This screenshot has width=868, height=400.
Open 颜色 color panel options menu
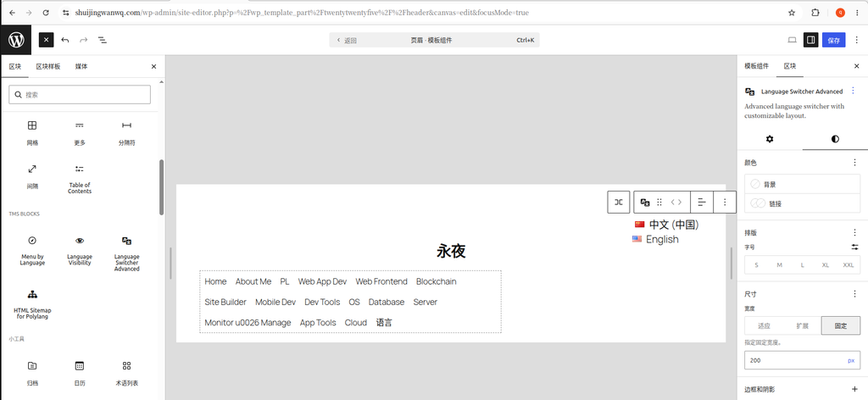[854, 163]
